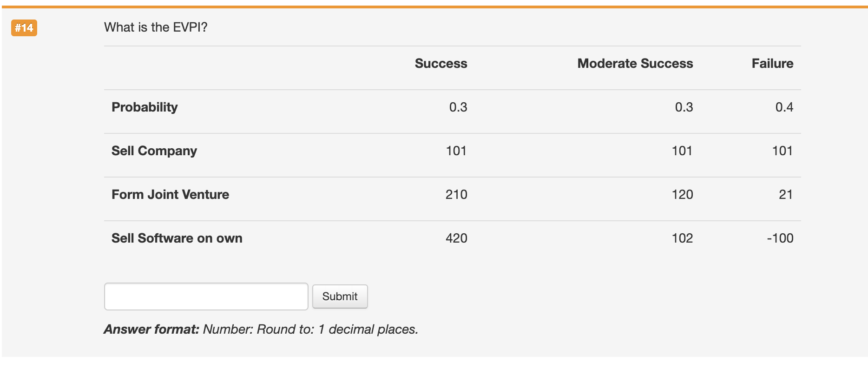Image resolution: width=868 pixels, height=369 pixels.
Task: Click the Failure column header
Action: [773, 64]
